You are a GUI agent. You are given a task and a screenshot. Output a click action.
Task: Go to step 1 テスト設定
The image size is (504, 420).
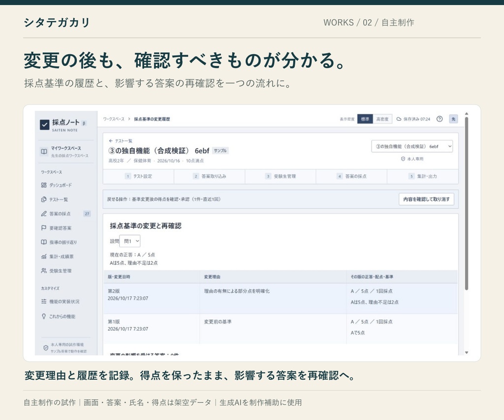(138, 176)
